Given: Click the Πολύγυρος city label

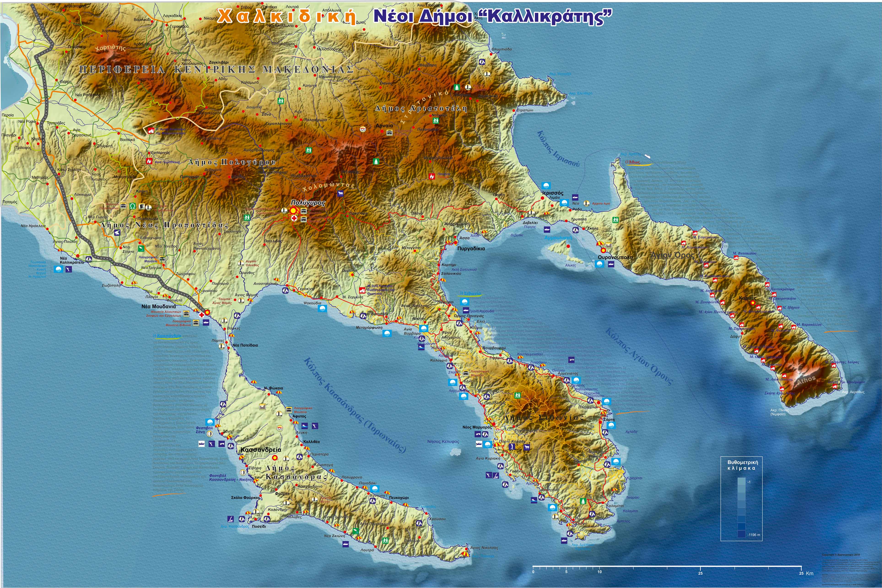Looking at the screenshot, I should (308, 202).
